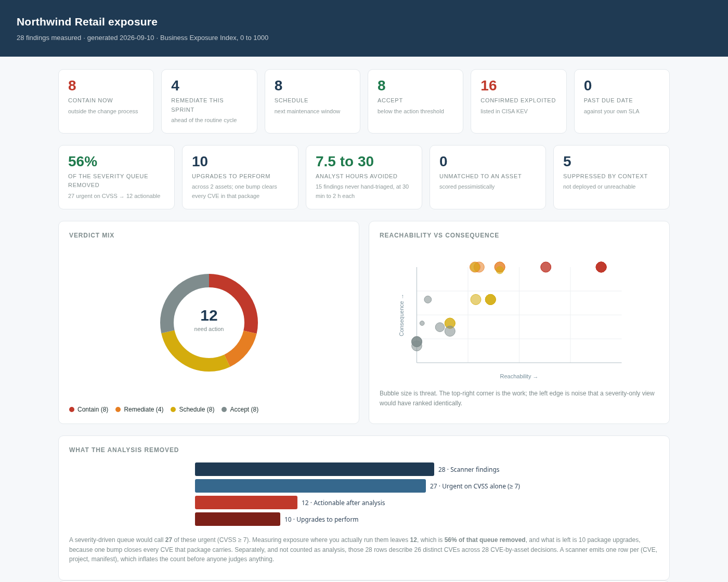
Task: Click the "28 · Scanner findings" bar label
Action: pyautogui.click(x=469, y=470)
